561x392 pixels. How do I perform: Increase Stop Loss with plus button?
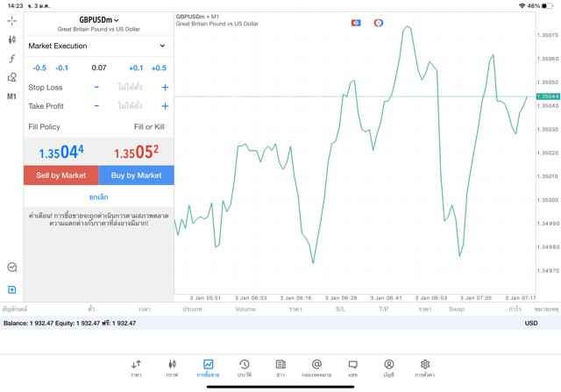pos(164,88)
